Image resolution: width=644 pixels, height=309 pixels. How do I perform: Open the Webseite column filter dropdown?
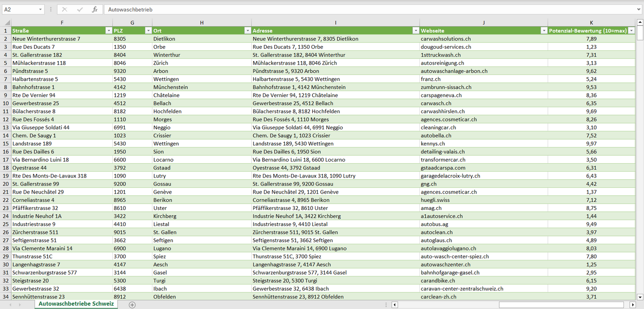click(544, 31)
